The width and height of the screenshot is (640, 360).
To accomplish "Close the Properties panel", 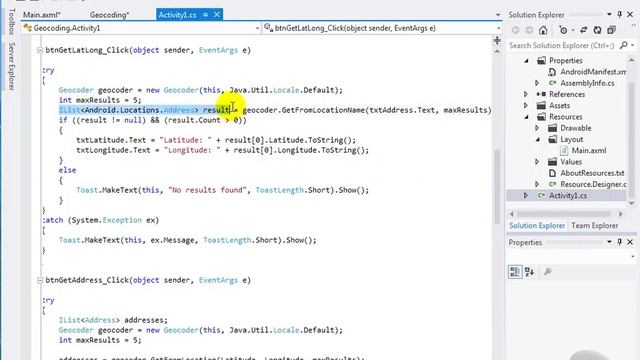I will click(630, 242).
